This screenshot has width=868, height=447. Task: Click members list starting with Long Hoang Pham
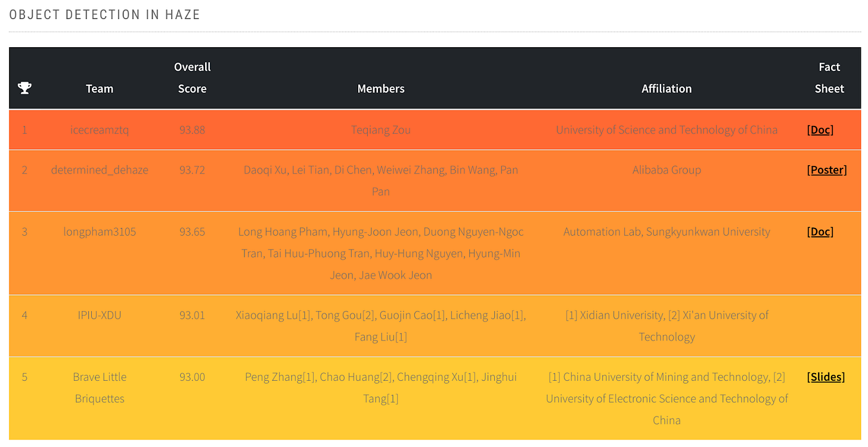click(381, 253)
